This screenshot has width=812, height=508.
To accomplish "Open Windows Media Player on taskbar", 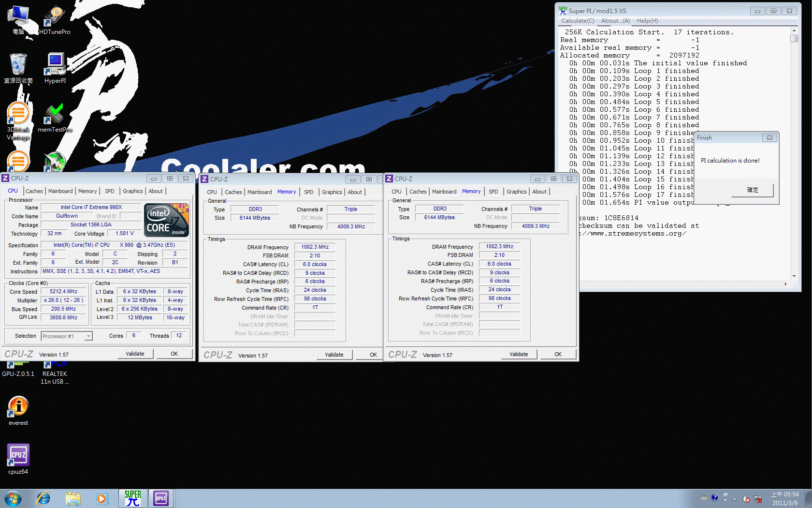I will pos(101,498).
